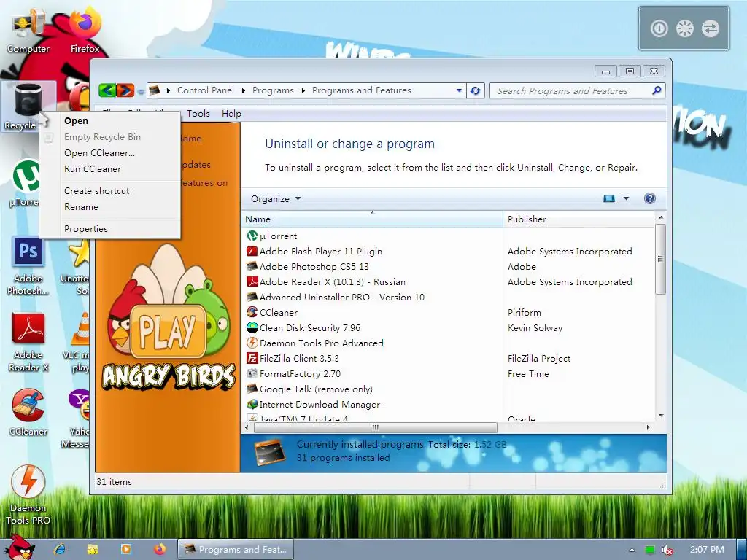Click the horizontal scrollbar thumb

coord(376,427)
